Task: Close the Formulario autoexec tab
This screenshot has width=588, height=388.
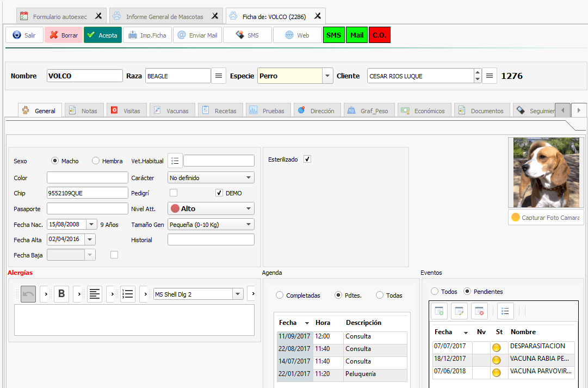Action: pyautogui.click(x=98, y=16)
